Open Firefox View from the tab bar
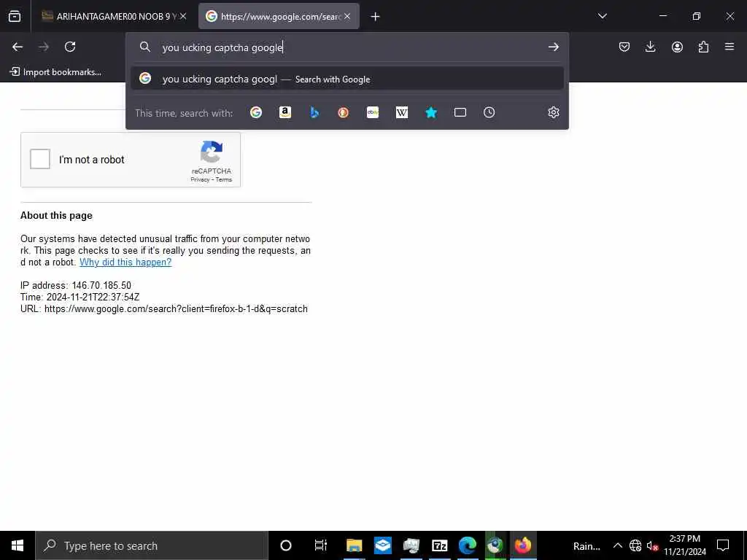The image size is (747, 560). [x=15, y=16]
